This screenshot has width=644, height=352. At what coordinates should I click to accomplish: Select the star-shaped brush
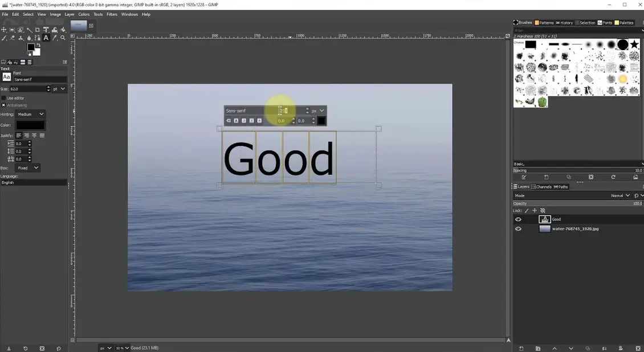point(634,44)
